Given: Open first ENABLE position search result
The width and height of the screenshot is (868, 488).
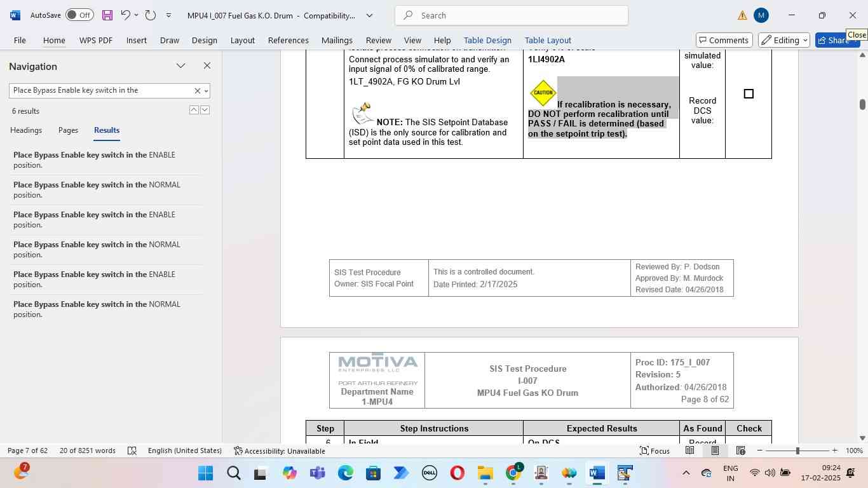Looking at the screenshot, I should coord(107,160).
